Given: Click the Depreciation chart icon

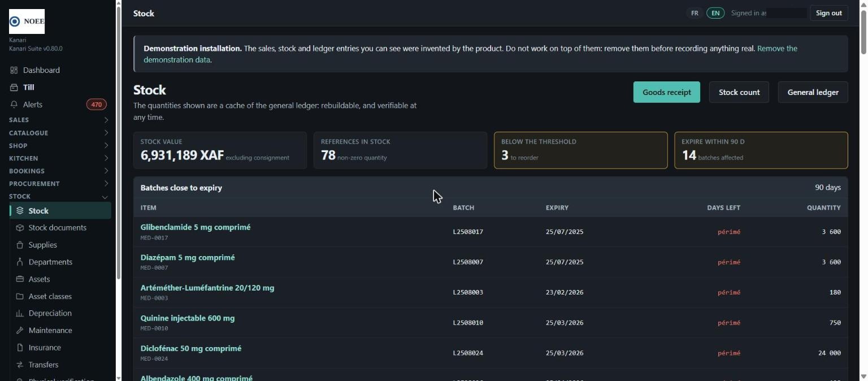Looking at the screenshot, I should point(20,313).
